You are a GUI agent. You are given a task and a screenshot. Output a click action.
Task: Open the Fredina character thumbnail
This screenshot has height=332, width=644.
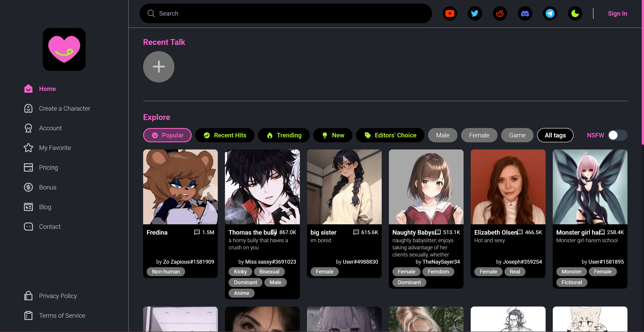[180, 187]
